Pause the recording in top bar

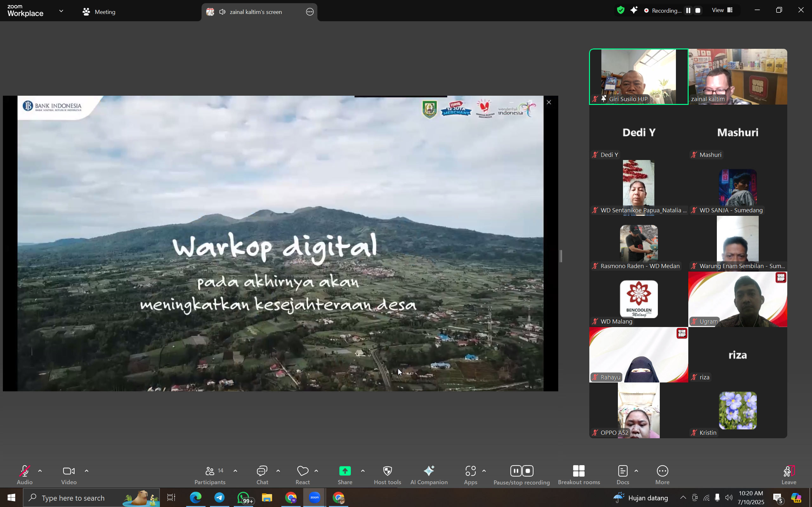point(688,10)
